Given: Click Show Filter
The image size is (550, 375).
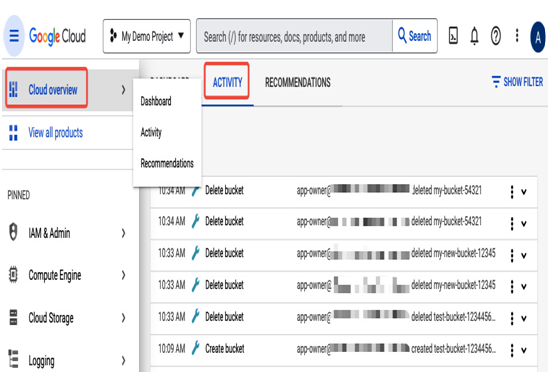Looking at the screenshot, I should pos(517,82).
